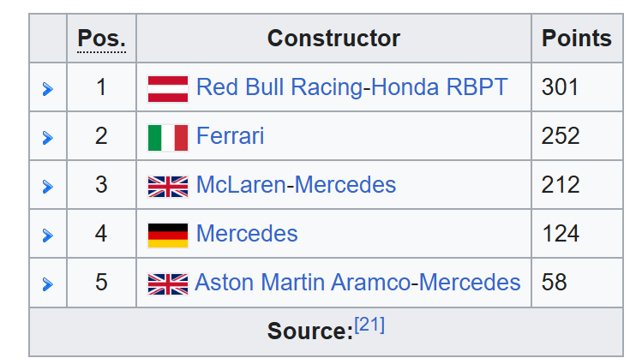Screen dimensions: 636x364
Task: Click the Austrian flag icon beside Red Bull
Action: coord(168,89)
